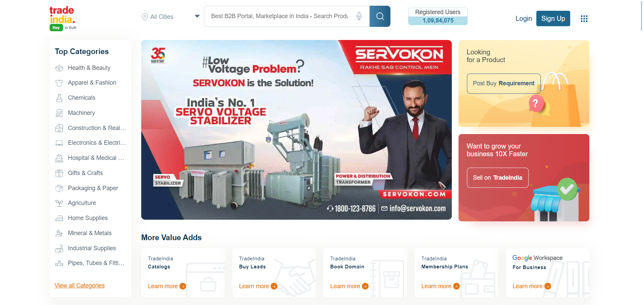This screenshot has width=644, height=305.
Task: Click the Registered Users counter
Action: 438,16
